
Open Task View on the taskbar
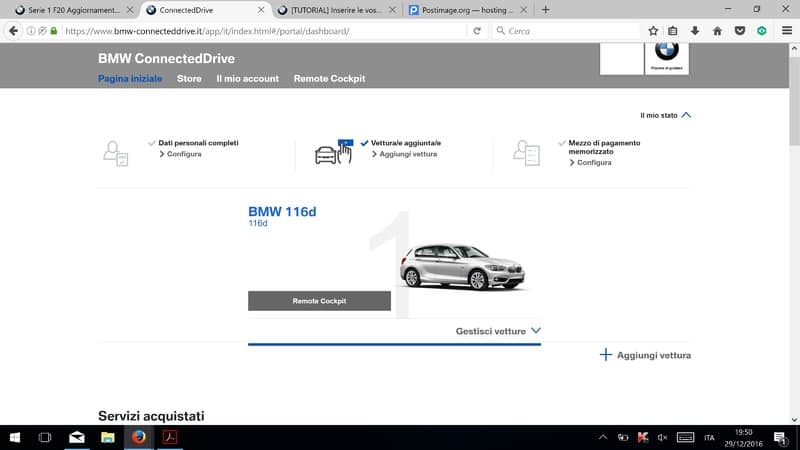click(x=45, y=437)
